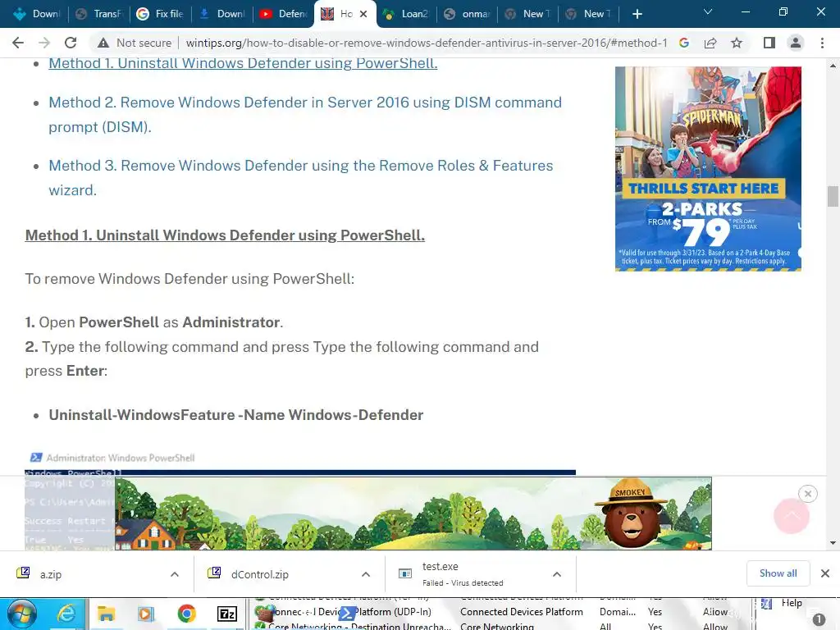Click the Smokey Bear banner ad
Viewport: 840px width, 630px height.
click(x=413, y=514)
